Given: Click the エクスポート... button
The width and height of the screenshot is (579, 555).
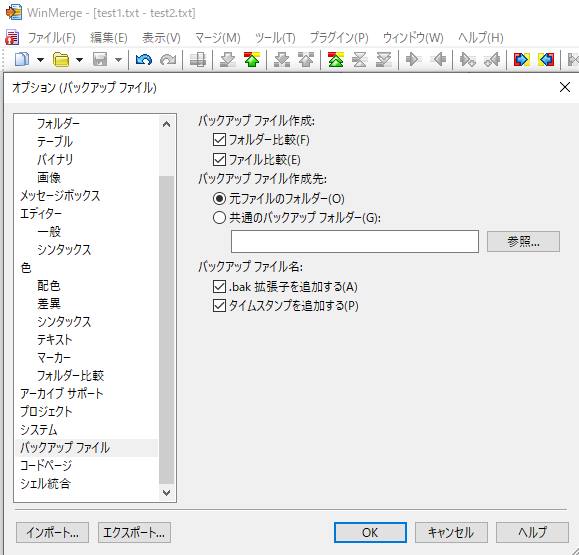Looking at the screenshot, I should 134,532.
